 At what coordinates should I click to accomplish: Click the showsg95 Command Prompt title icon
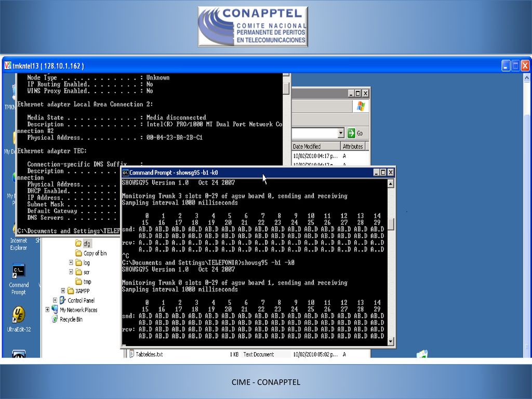pos(125,172)
